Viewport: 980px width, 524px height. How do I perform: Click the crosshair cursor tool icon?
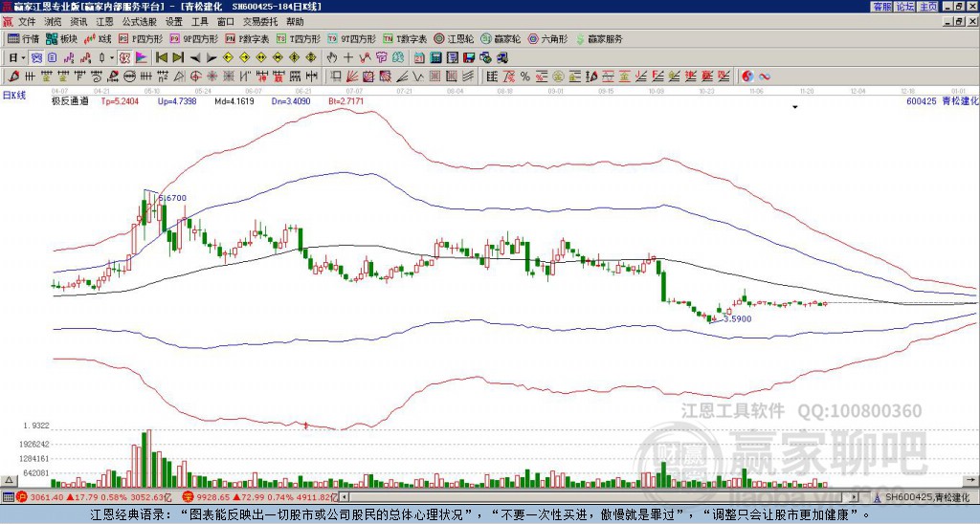348,57
